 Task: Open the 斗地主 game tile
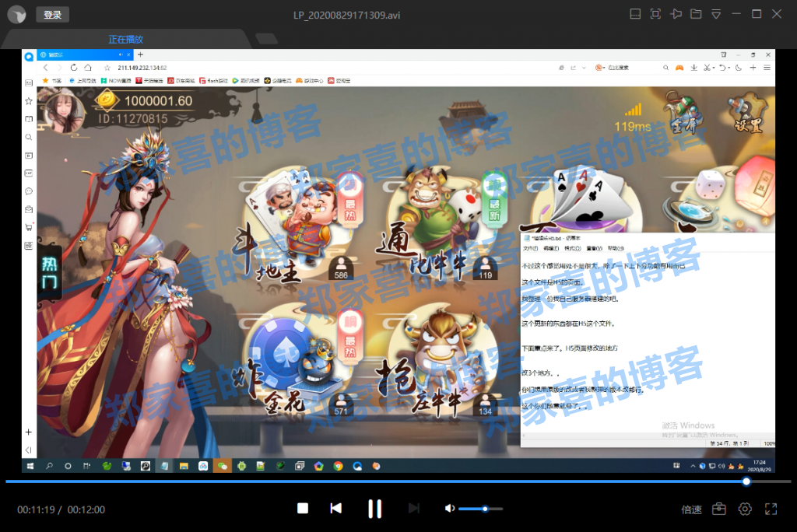(x=297, y=226)
